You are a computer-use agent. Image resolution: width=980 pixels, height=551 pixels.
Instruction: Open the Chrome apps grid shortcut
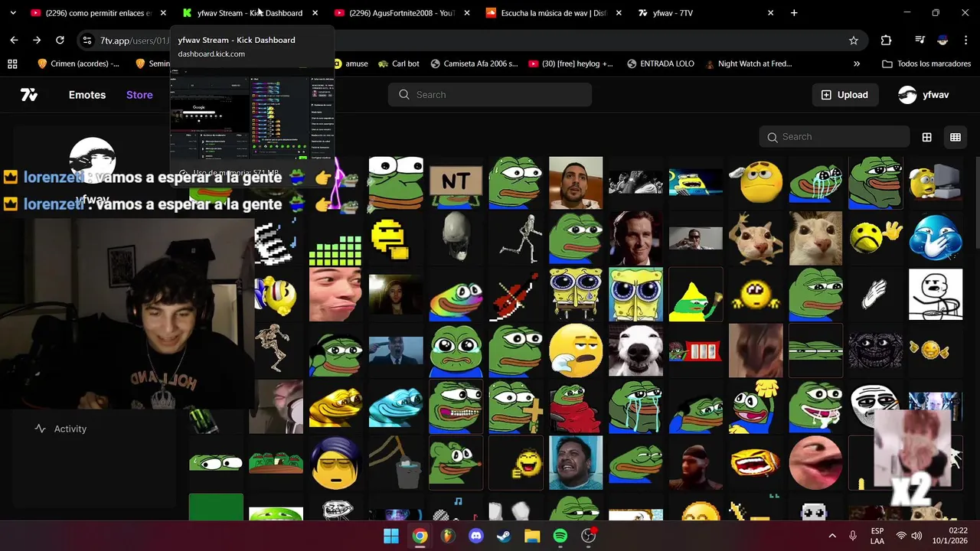click(12, 64)
